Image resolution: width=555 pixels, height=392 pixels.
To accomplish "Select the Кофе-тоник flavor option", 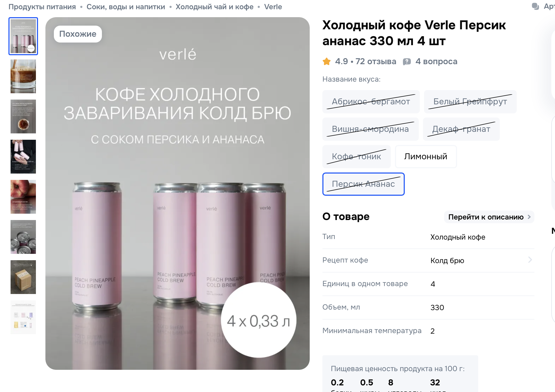I will [x=356, y=156].
